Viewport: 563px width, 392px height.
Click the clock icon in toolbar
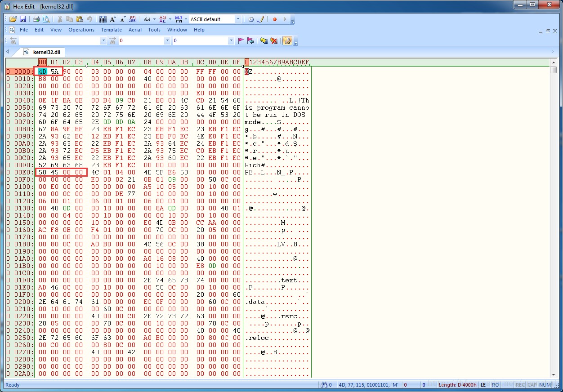pyautogui.click(x=251, y=19)
